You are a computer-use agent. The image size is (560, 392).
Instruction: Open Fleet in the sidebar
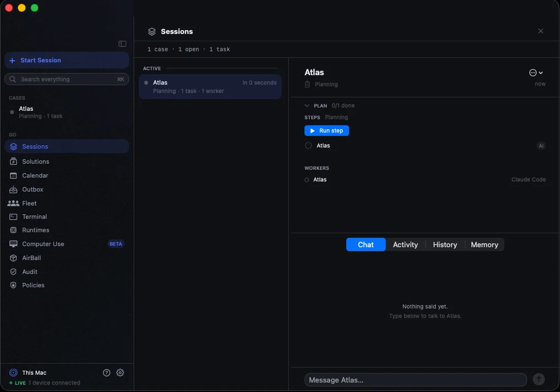point(67,203)
